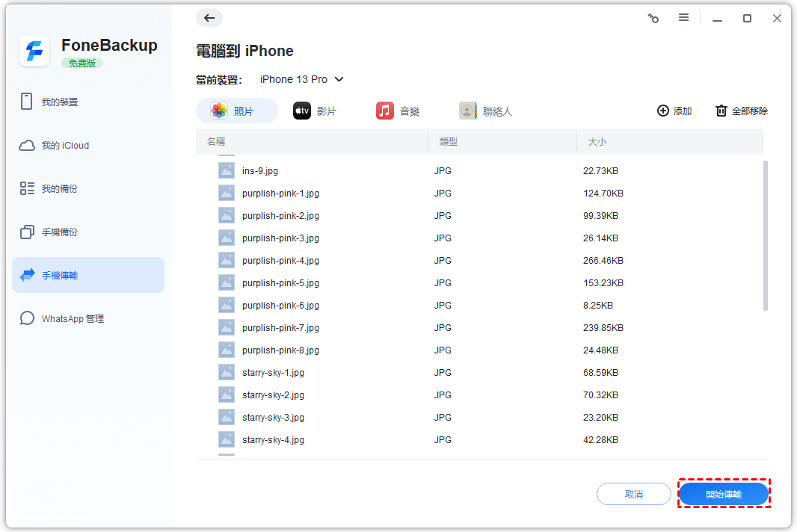
Task: Click the file list vertical scrollbar
Action: coord(765,235)
